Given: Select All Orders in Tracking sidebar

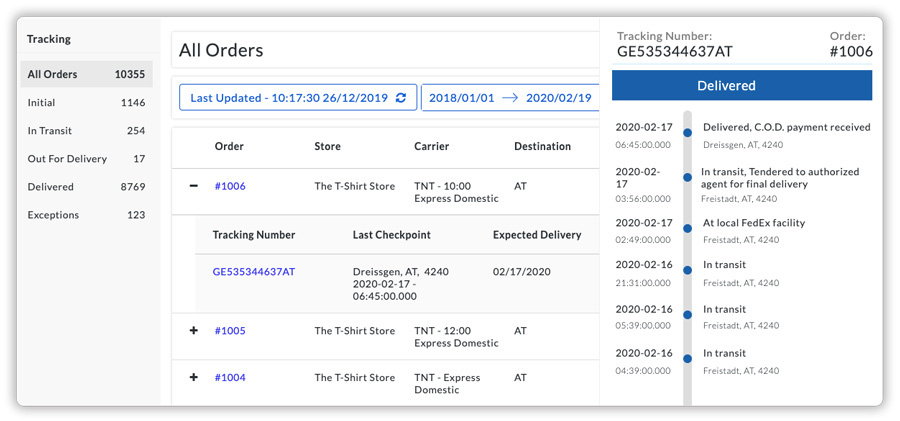Looking at the screenshot, I should pos(86,74).
